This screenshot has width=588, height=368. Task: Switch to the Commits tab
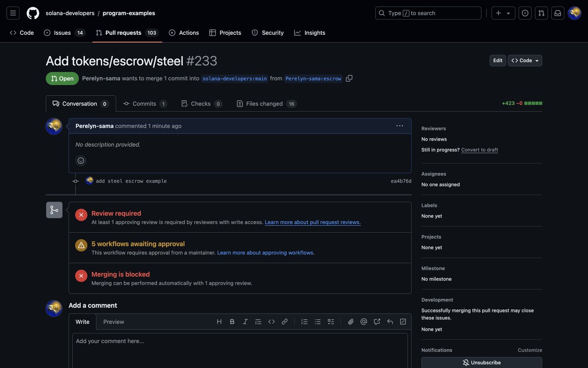(x=145, y=104)
